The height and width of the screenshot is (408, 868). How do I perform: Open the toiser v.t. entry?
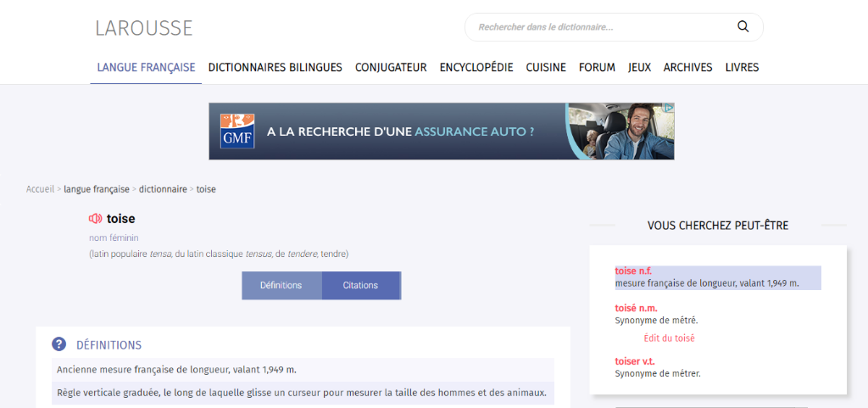click(x=636, y=361)
